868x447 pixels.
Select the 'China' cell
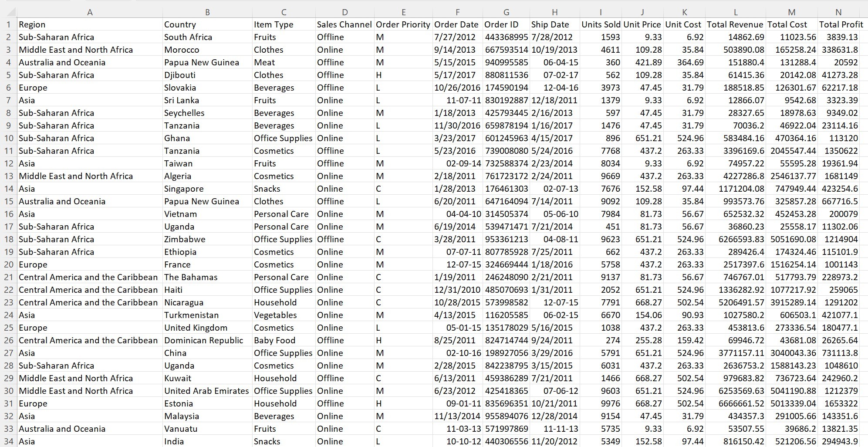(207, 353)
